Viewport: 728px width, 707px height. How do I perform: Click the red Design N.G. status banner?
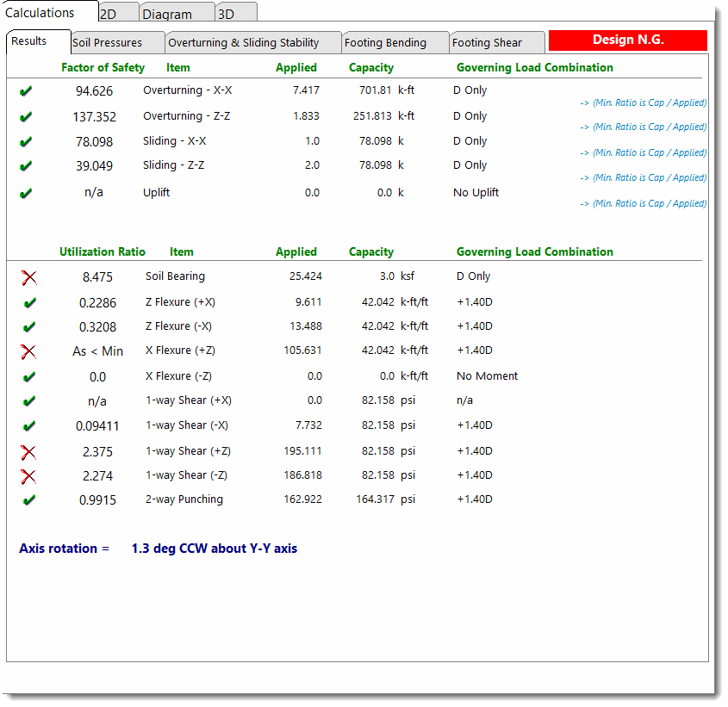[627, 40]
